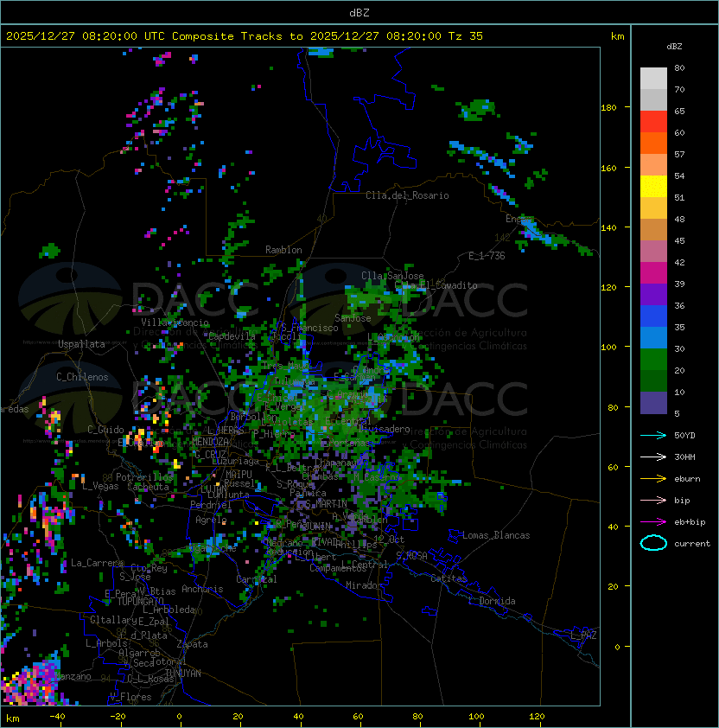Image resolution: width=719 pixels, height=728 pixels.
Task: Click the 'dBZ' heading above color scale
Action: (674, 47)
